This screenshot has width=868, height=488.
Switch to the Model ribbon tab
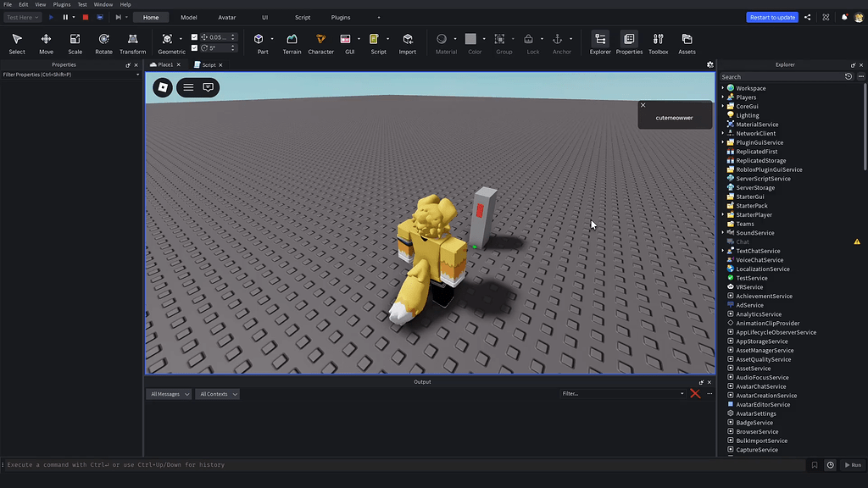189,17
